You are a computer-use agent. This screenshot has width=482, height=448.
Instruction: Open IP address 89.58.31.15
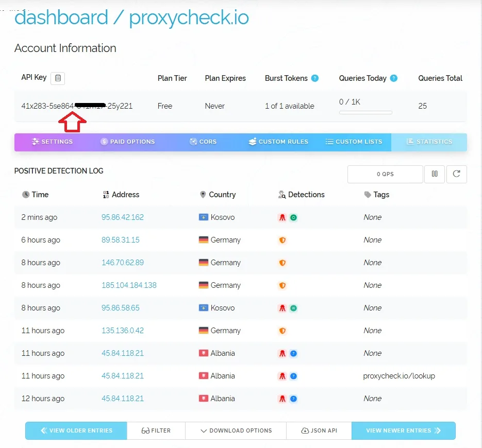[x=121, y=240]
